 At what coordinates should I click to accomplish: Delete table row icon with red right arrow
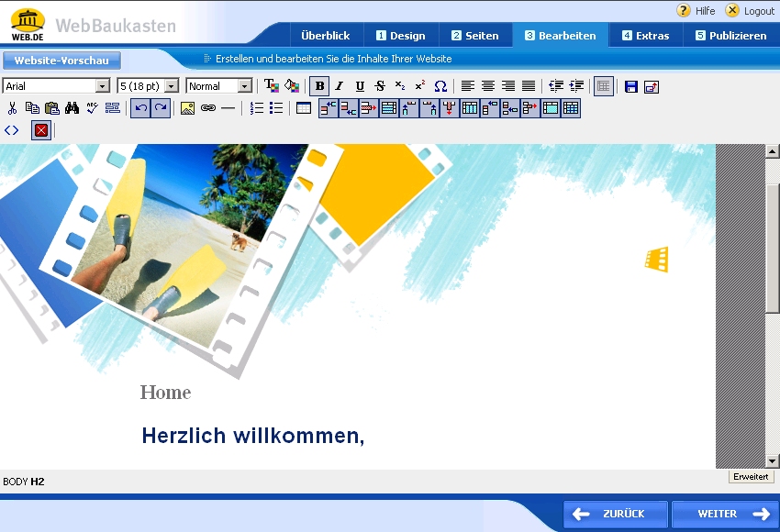click(369, 108)
